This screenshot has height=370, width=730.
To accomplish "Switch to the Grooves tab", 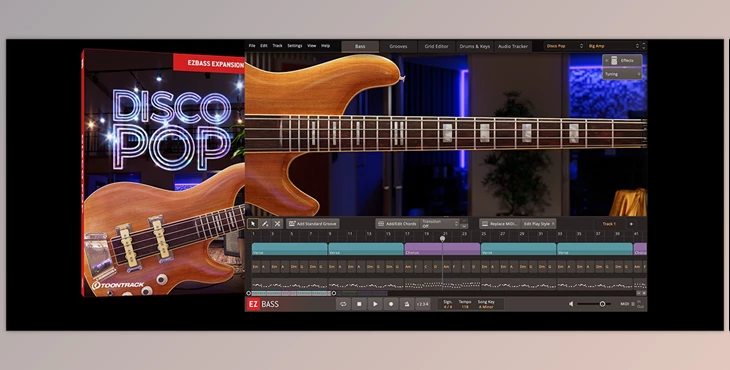I will point(398,46).
